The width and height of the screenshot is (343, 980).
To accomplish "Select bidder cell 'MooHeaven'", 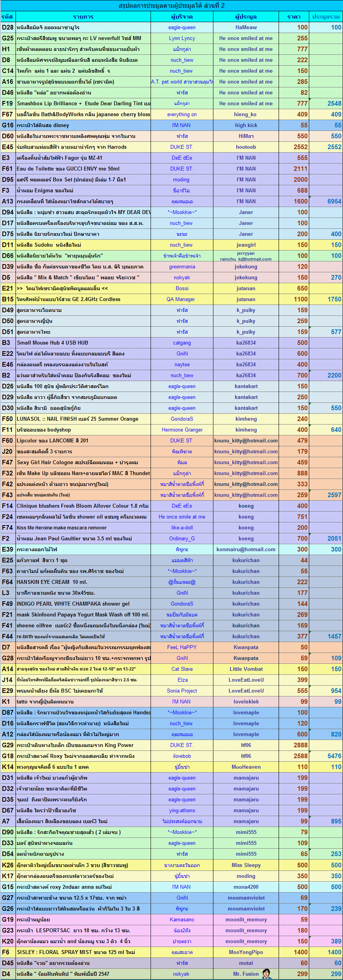I will [246, 767].
